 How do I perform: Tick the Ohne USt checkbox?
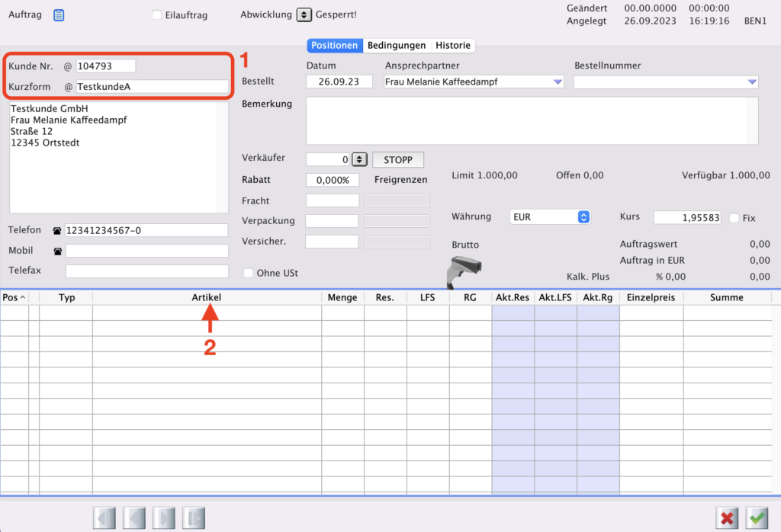pyautogui.click(x=248, y=273)
